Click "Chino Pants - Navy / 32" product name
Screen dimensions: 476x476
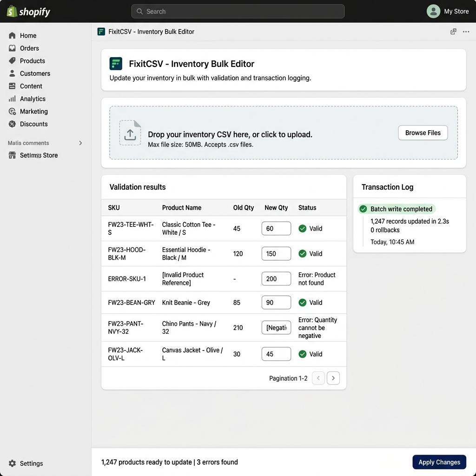tap(189, 328)
